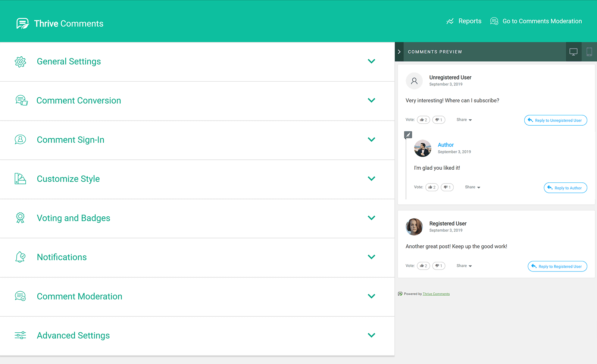Open Reports link in header

470,21
